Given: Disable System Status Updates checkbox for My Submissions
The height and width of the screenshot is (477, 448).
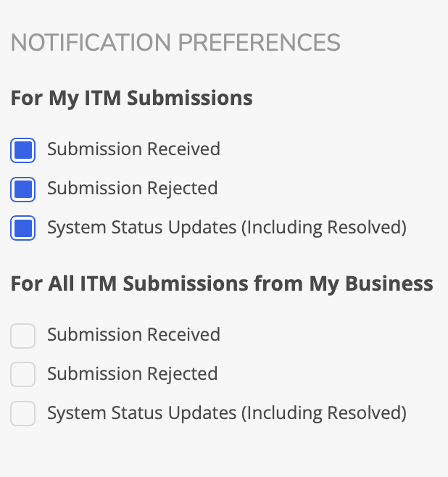Looking at the screenshot, I should tap(22, 228).
